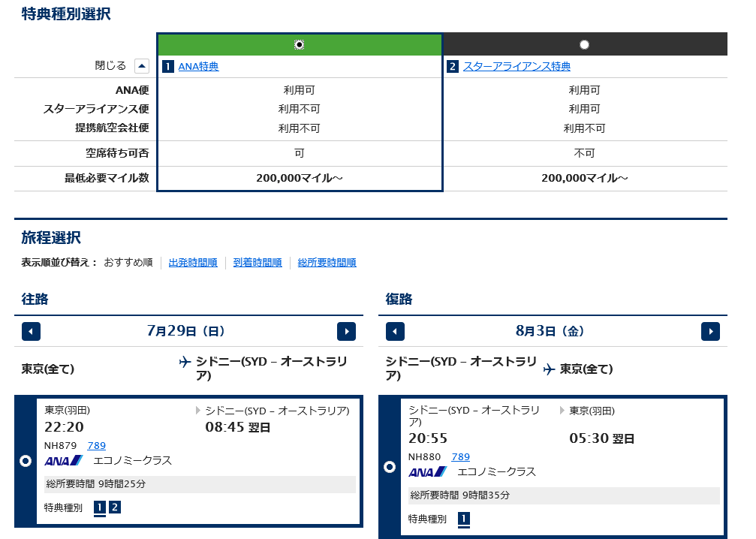This screenshot has width=756, height=539.
Task: Click the 旅程選択 section heading
Action: pyautogui.click(x=51, y=238)
